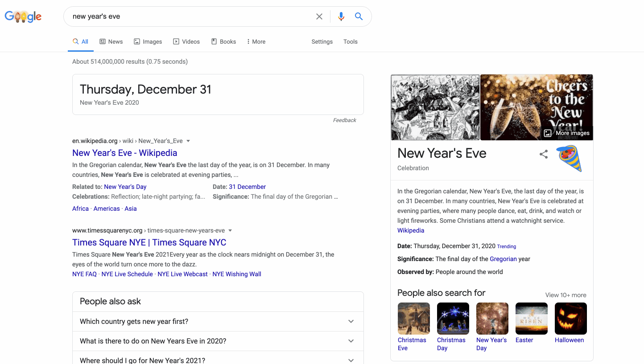The image size is (644, 364).
Task: Open the NYE Live Webcast sitelink
Action: coord(182,274)
